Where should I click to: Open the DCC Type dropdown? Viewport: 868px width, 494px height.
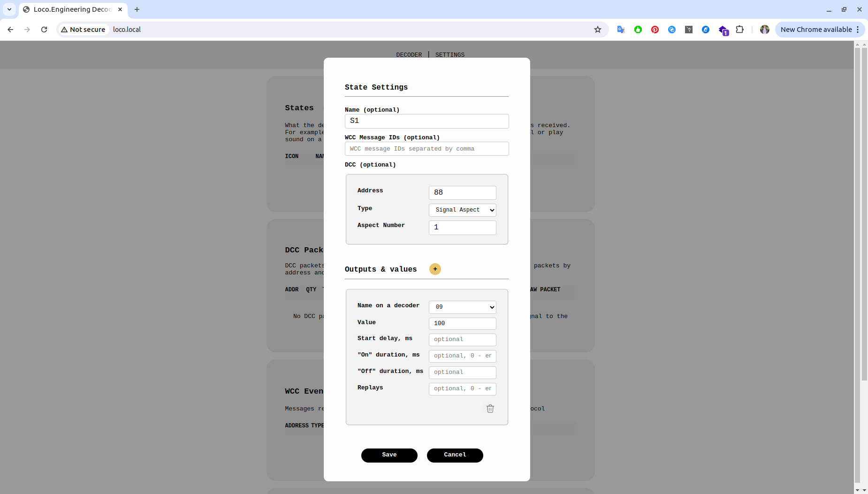462,210
